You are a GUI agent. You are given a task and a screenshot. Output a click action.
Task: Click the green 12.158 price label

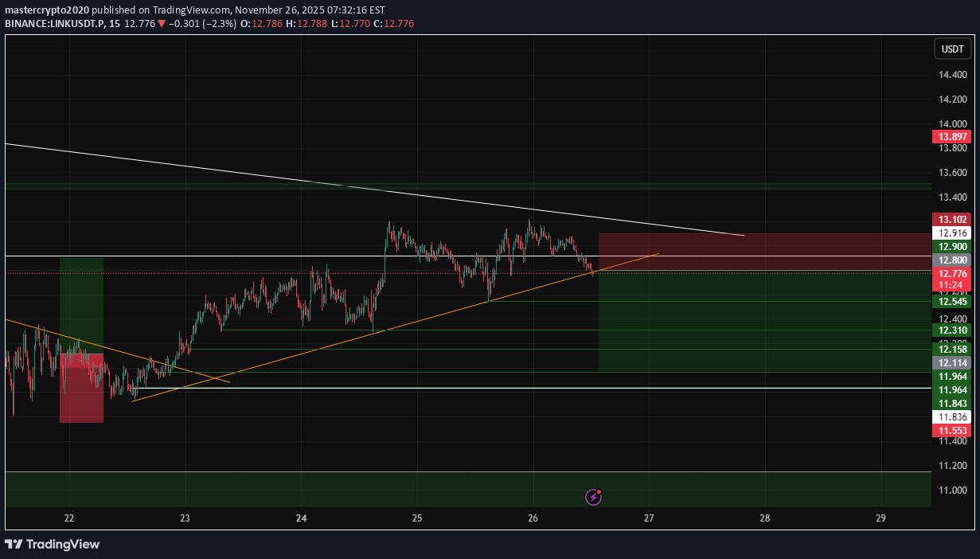click(x=952, y=350)
